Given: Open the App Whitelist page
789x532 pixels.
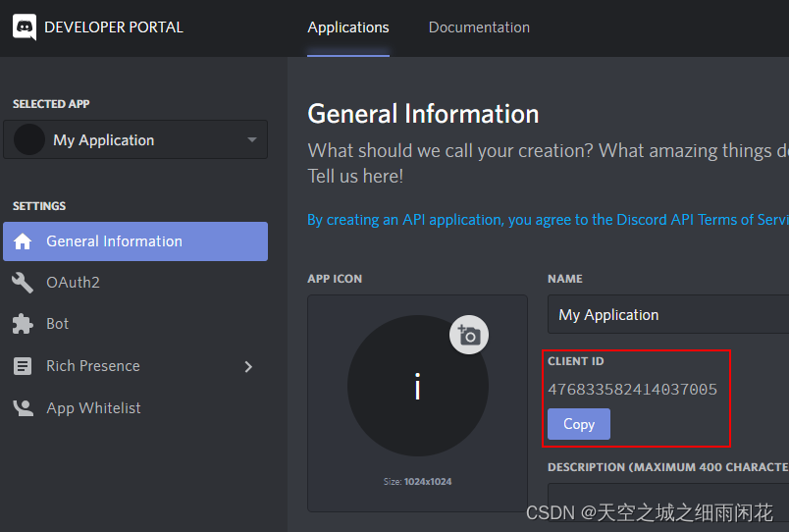Looking at the screenshot, I should click(93, 408).
